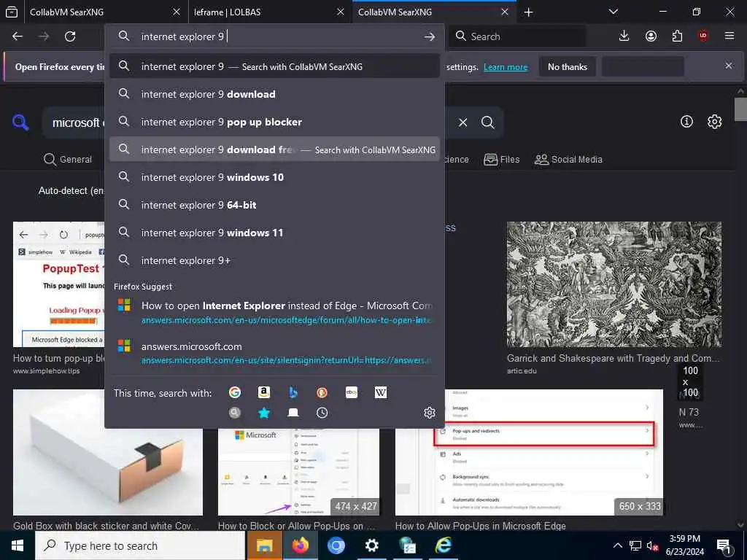747x560 pixels.
Task: Open Internet Explorer from the taskbar
Action: [x=443, y=545]
